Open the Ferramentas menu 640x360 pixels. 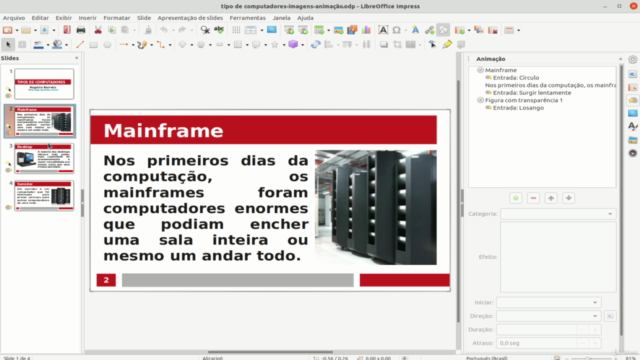tap(247, 18)
